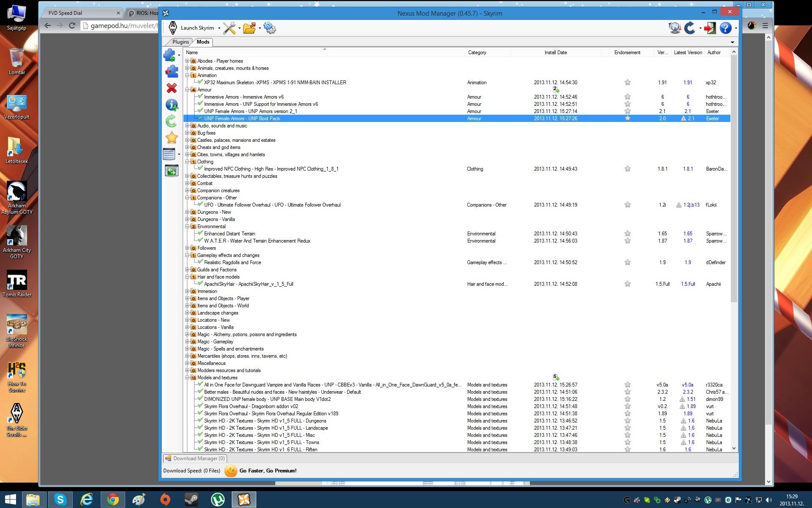Open the Launch Skyrim dropdown arrow
The width and height of the screenshot is (812, 508).
[x=219, y=28]
